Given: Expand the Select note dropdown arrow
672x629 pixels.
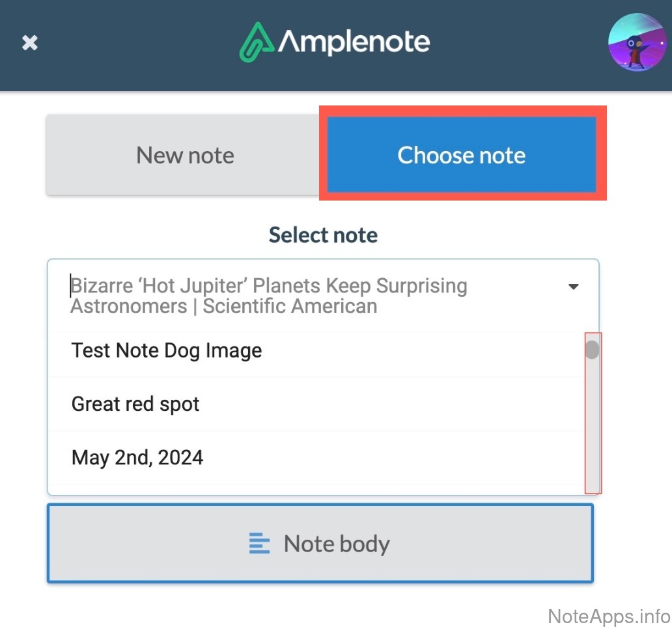Looking at the screenshot, I should coord(573,287).
